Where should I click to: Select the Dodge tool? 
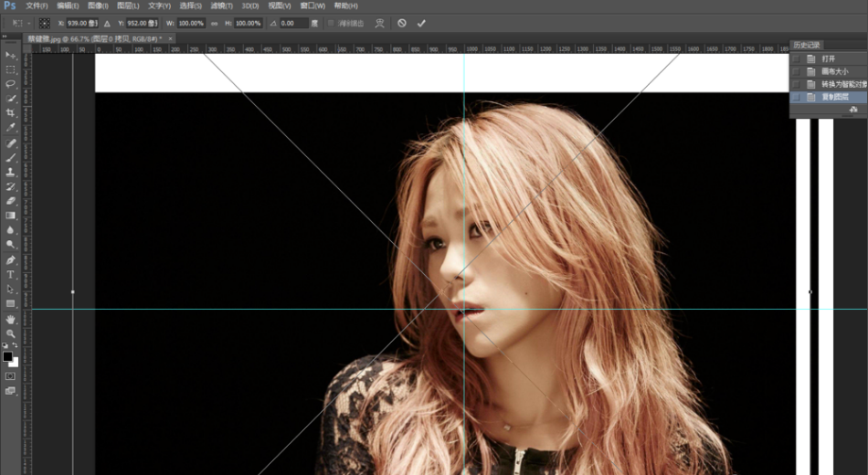coord(11,244)
